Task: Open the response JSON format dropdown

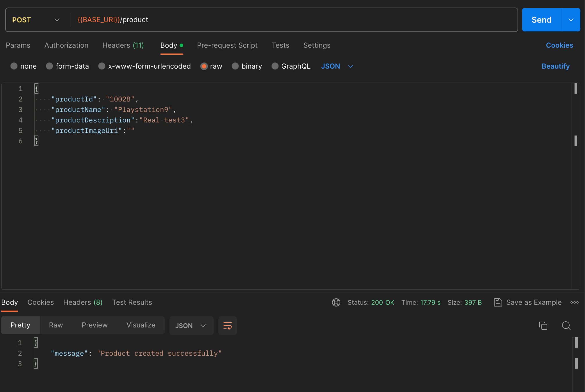Action: [191, 325]
